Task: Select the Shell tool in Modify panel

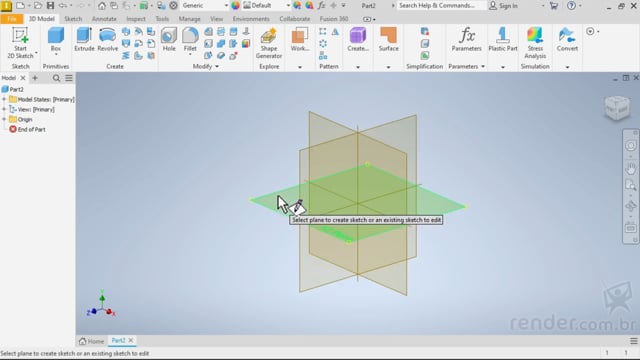Action: 208,43
